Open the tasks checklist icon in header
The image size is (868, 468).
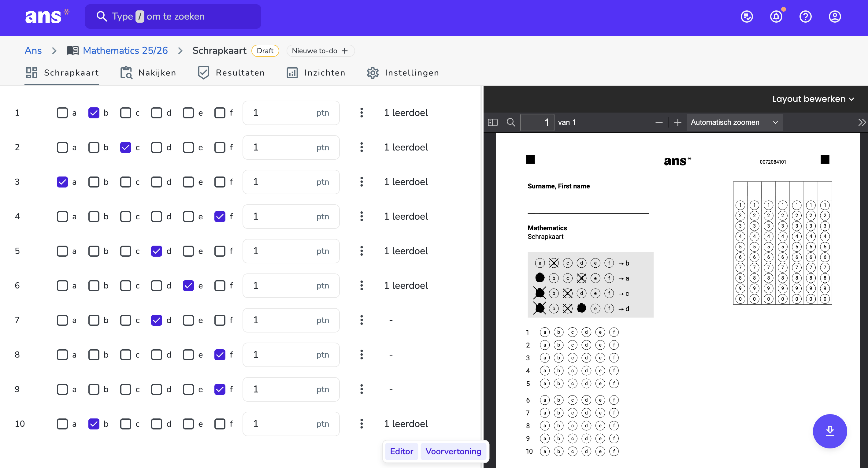pos(747,17)
